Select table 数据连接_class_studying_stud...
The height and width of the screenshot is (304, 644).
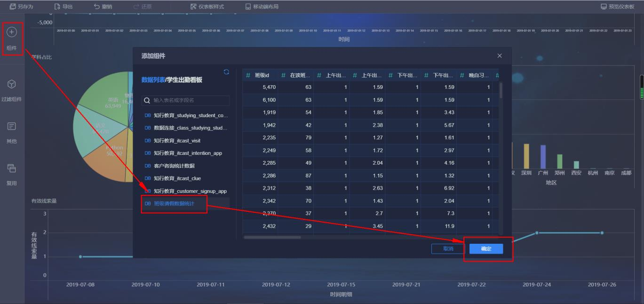pyautogui.click(x=186, y=128)
